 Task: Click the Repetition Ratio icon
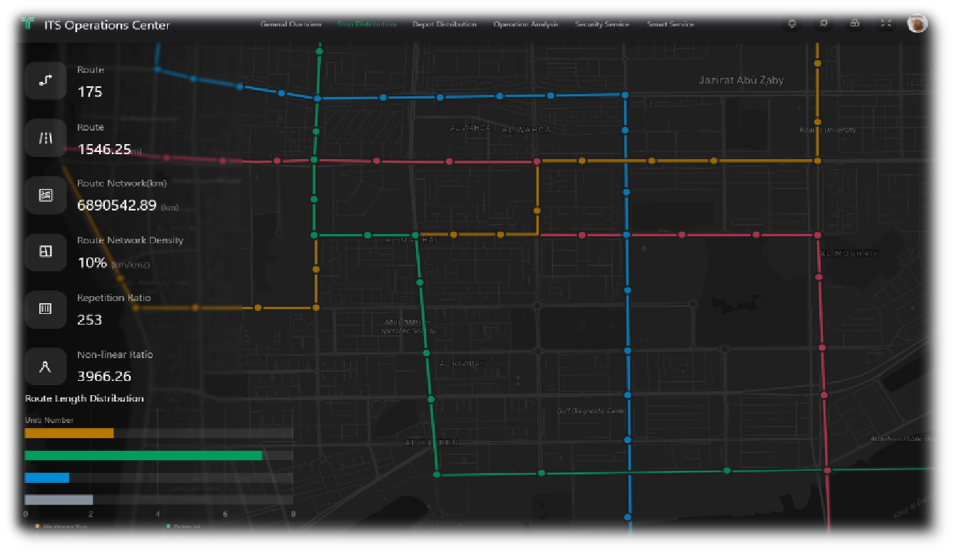pos(46,309)
